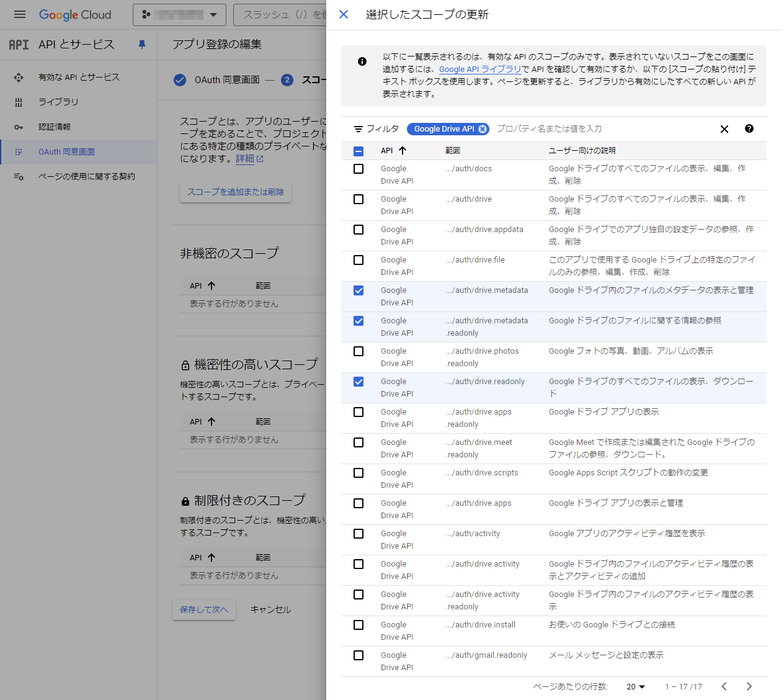Open rows per page dropdown showing 20
Viewport: 784px width, 700px height.
click(x=636, y=686)
